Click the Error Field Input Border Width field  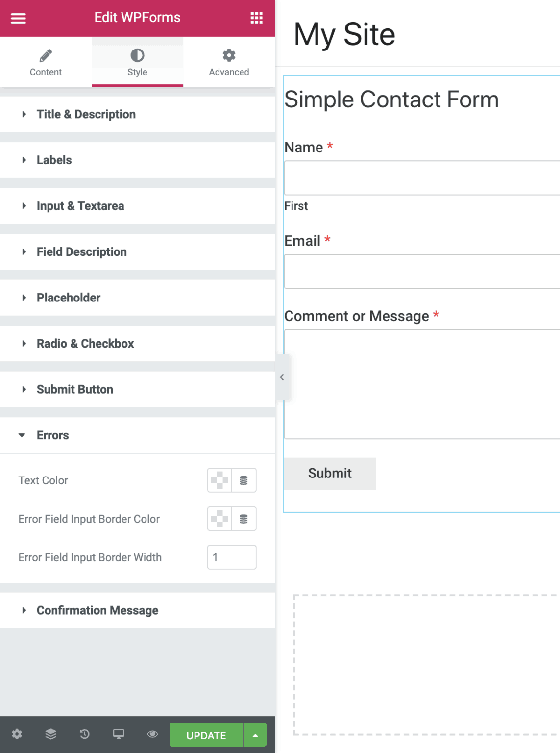click(232, 557)
